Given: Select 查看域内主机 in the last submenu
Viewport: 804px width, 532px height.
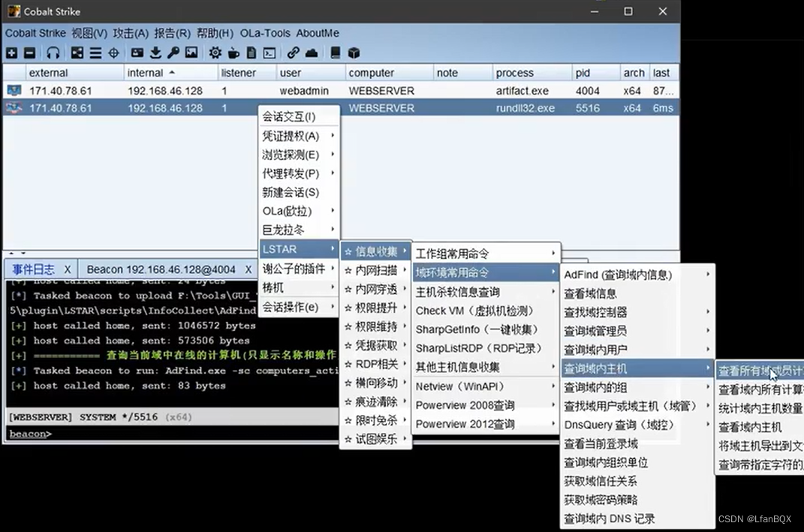Looking at the screenshot, I should 760,428.
